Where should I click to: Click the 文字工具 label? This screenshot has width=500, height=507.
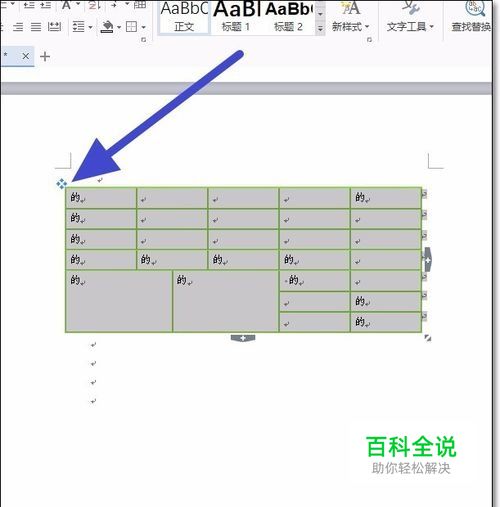click(x=406, y=26)
